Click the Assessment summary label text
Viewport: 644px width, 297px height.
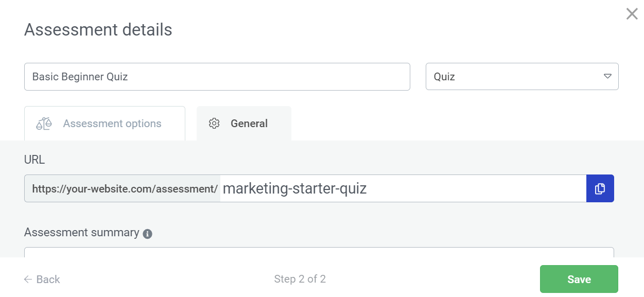pyautogui.click(x=81, y=233)
